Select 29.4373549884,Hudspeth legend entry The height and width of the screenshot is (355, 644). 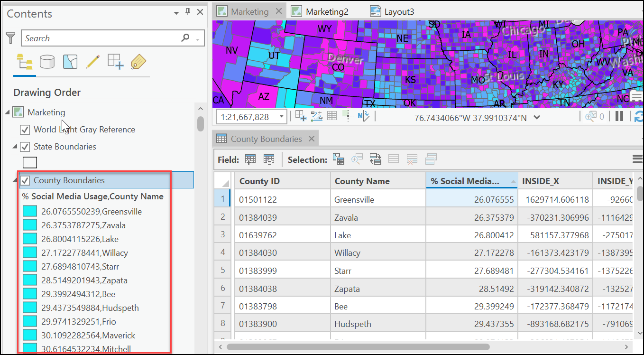[x=90, y=308]
